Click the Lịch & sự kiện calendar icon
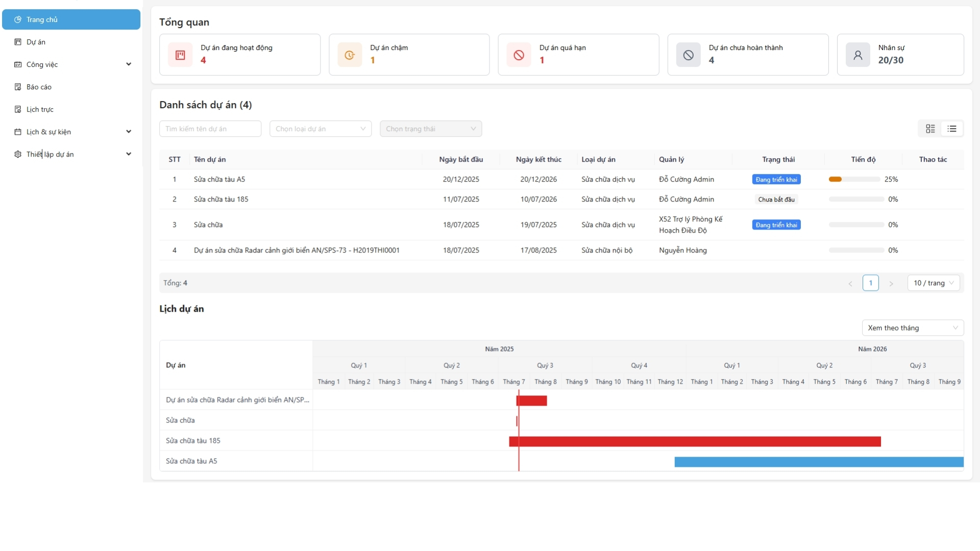Image resolution: width=980 pixels, height=551 pixels. (18, 132)
